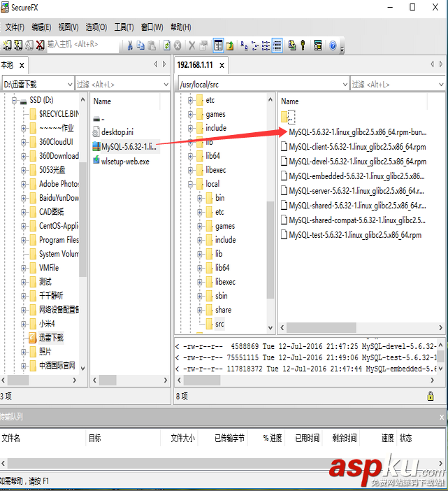
Task: Collapse the SSD (D:) tree node
Action: [x=14, y=100]
